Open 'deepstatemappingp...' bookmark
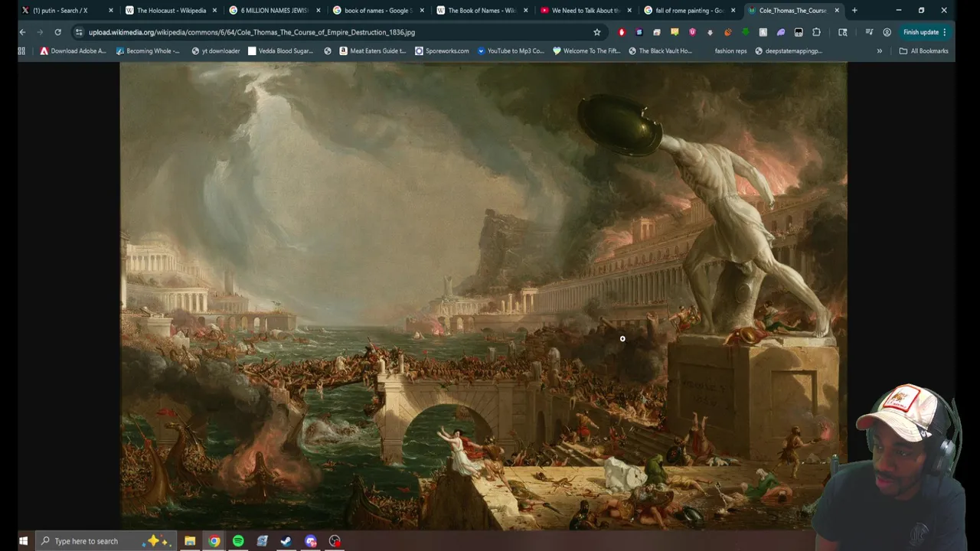980x551 pixels. click(789, 51)
